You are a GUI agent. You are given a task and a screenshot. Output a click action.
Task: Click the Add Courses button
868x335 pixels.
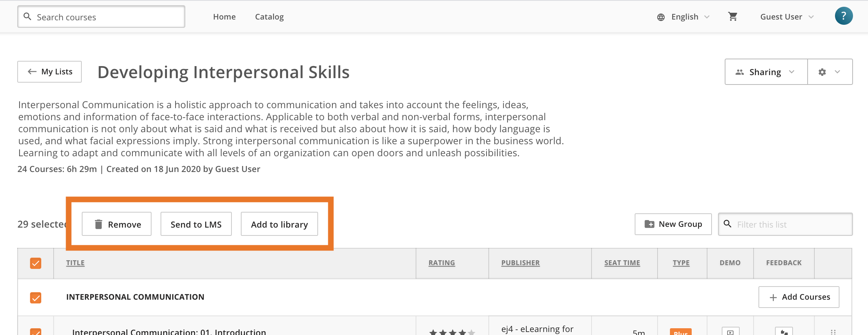coord(799,297)
